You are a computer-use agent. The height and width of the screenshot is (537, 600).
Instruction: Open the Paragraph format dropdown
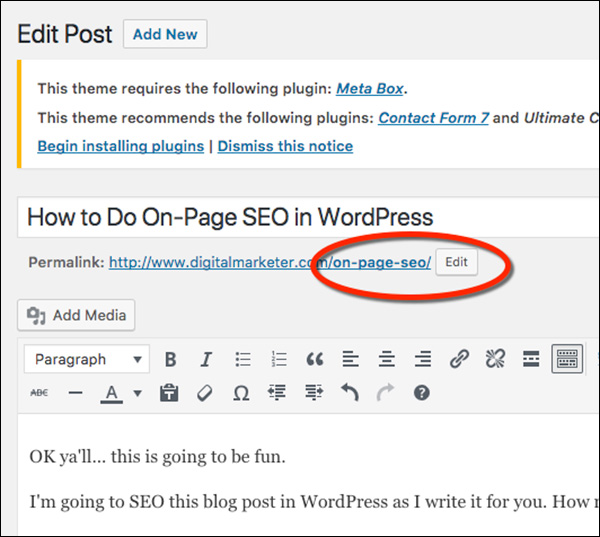[x=86, y=359]
